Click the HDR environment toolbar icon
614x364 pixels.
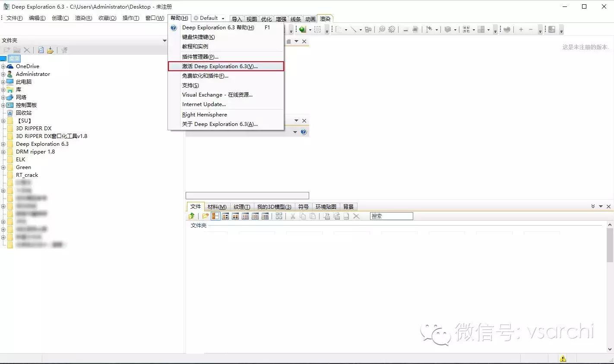tap(551, 29)
